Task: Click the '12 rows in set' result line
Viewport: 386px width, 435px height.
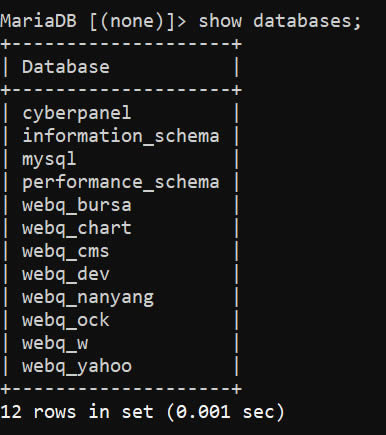Action: tap(77, 412)
